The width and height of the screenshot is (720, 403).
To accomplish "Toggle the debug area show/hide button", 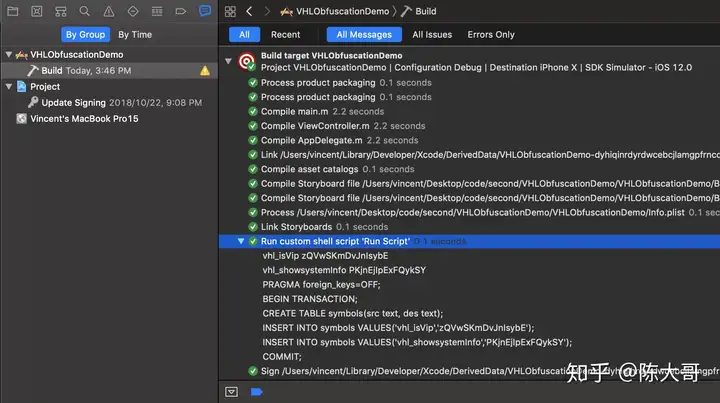I will coord(231,392).
